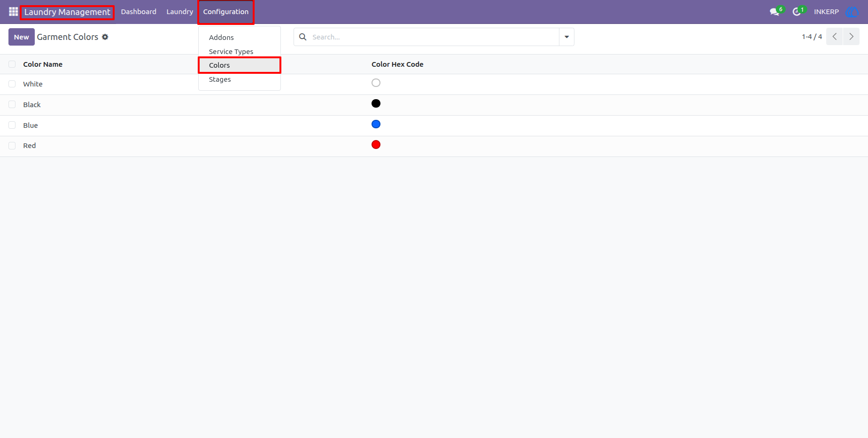Check the Black row checkbox
Screen dimensions: 868x438
point(12,105)
